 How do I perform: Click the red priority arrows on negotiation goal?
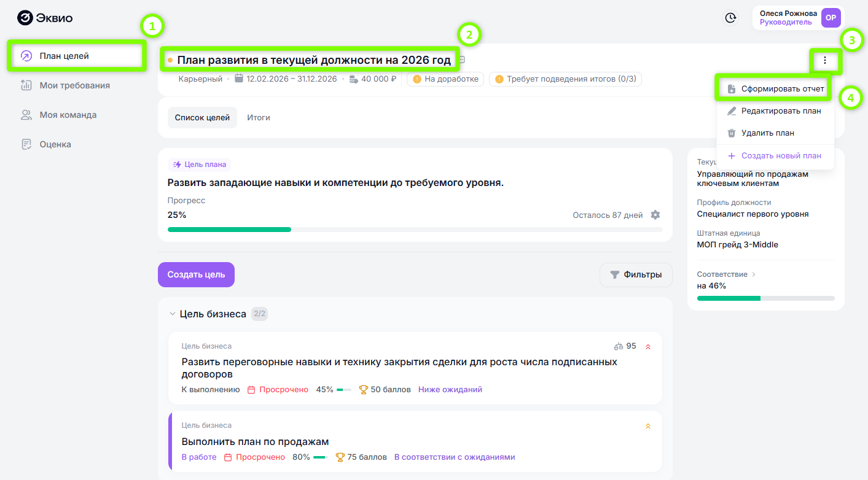pyautogui.click(x=647, y=347)
